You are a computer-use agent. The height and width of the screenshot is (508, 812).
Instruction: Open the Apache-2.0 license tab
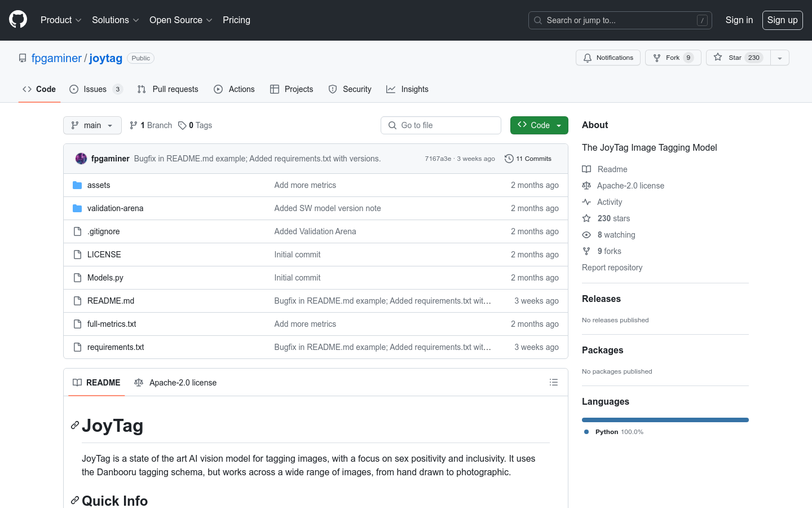click(x=176, y=383)
